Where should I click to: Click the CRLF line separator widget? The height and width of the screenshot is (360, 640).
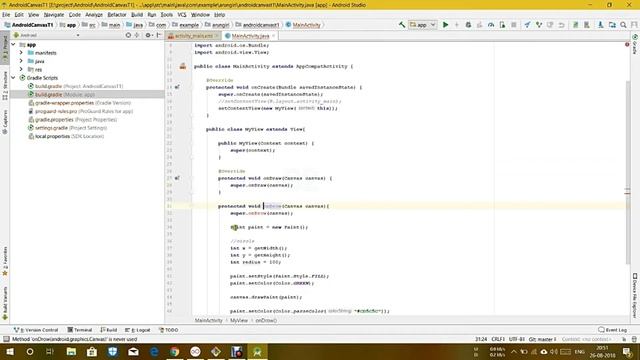point(498,339)
